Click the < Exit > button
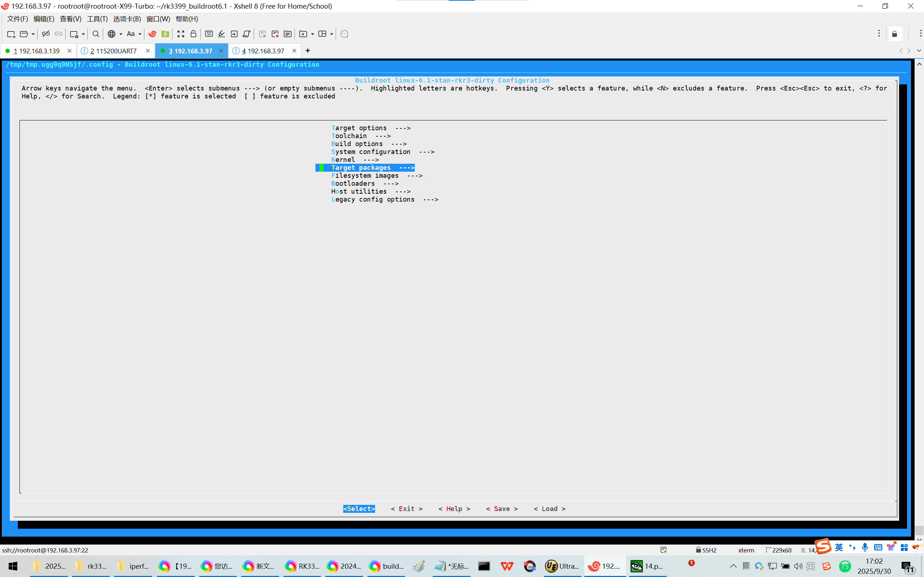The height and width of the screenshot is (577, 924). (406, 509)
